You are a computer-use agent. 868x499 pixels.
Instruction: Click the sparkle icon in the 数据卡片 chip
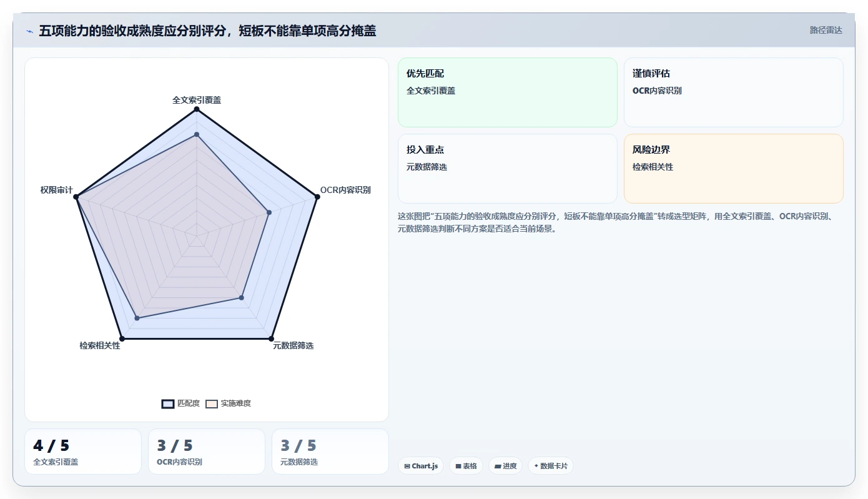[536, 466]
